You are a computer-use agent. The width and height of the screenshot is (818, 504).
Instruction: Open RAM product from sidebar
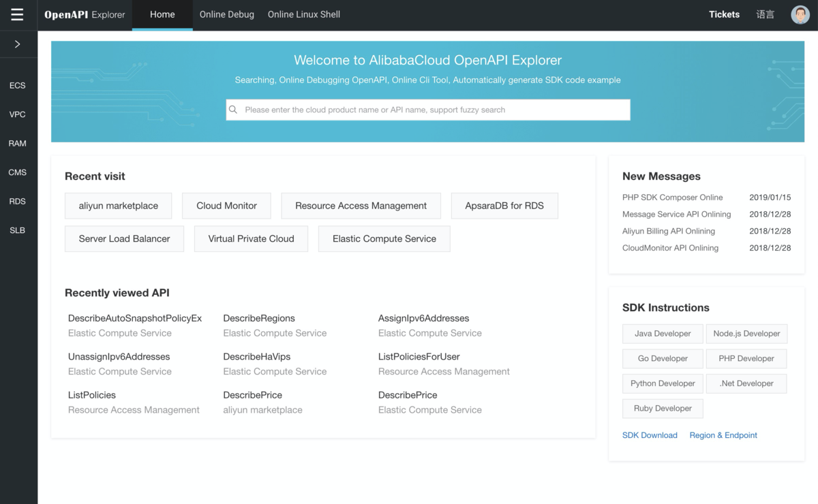click(x=17, y=143)
